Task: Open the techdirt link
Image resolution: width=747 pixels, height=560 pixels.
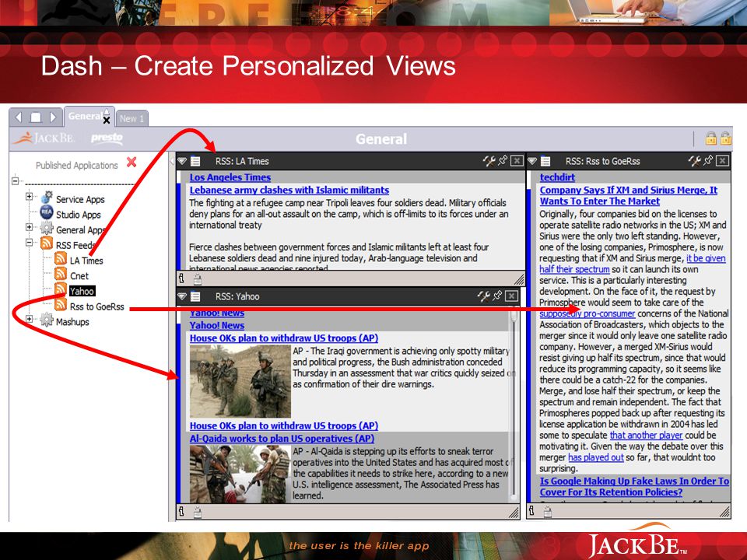Action: click(557, 177)
